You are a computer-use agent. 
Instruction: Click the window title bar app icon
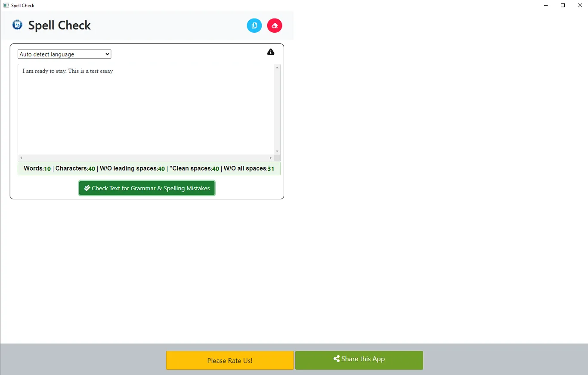6,6
